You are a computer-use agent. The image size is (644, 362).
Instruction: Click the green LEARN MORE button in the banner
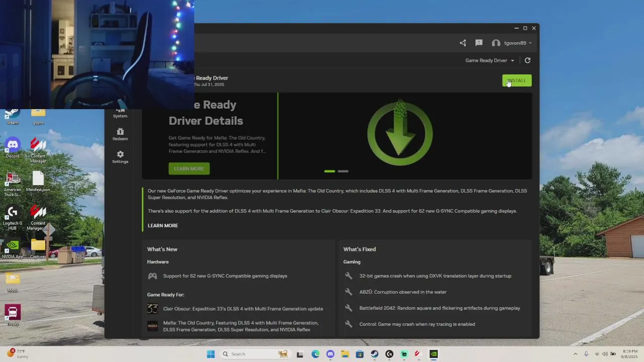coord(189,168)
